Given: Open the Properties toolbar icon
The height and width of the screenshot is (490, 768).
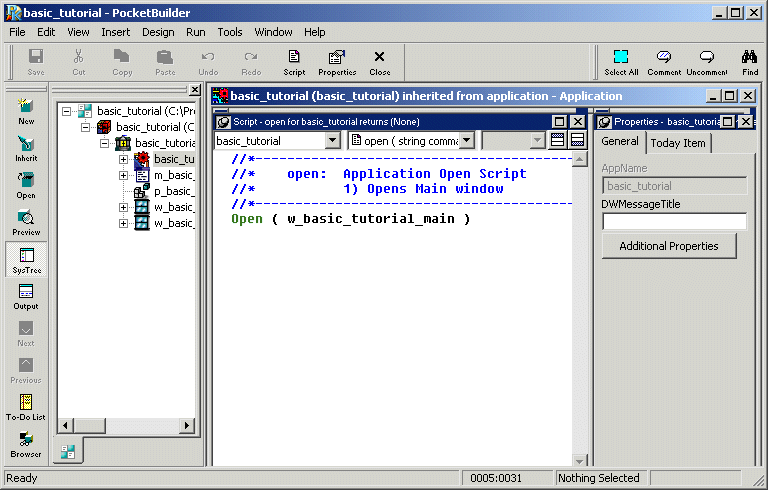Looking at the screenshot, I should (337, 62).
